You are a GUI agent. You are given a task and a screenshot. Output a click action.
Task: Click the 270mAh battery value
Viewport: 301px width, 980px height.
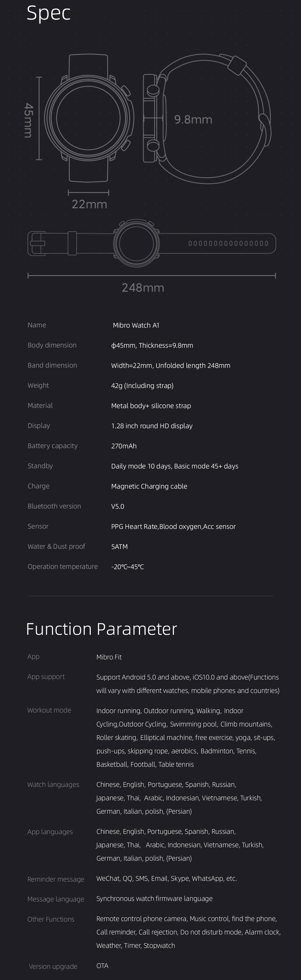[124, 446]
